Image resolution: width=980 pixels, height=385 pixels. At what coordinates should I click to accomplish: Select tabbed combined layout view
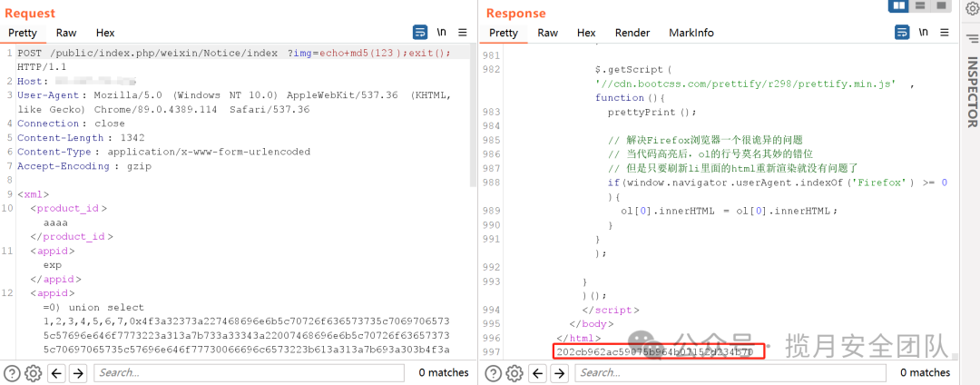[940, 5]
